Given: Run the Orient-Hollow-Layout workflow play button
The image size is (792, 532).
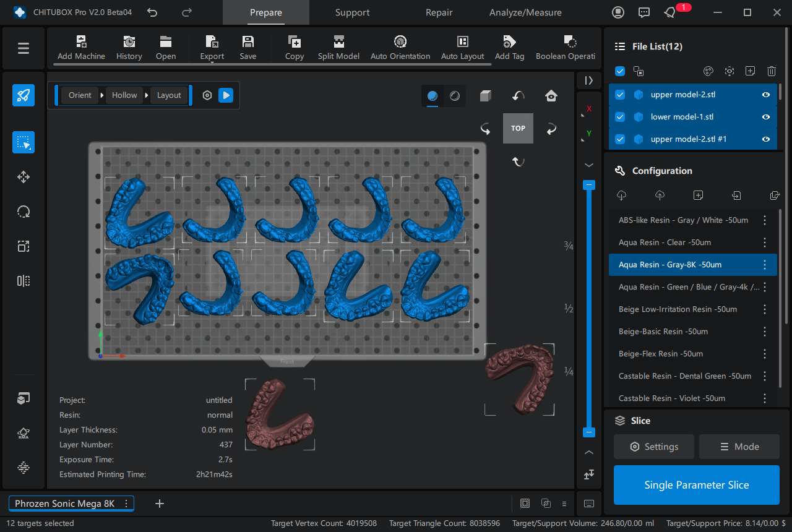Looking at the screenshot, I should (226, 95).
